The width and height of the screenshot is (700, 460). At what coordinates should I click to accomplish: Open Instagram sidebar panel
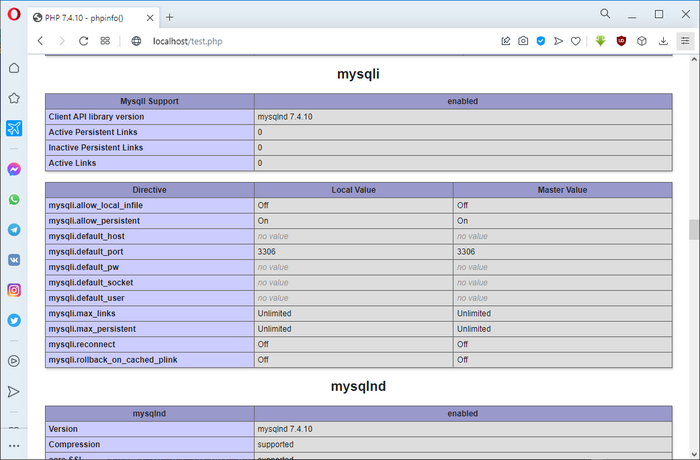(x=14, y=290)
